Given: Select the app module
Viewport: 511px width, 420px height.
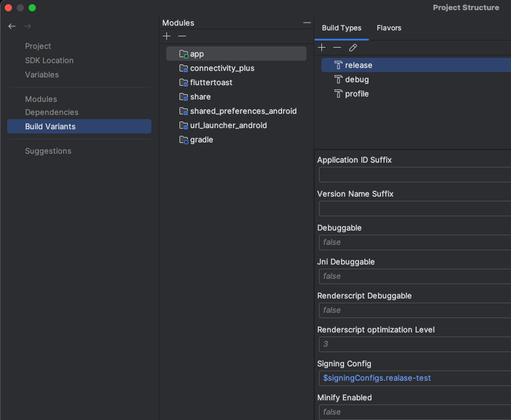Looking at the screenshot, I should (x=197, y=54).
